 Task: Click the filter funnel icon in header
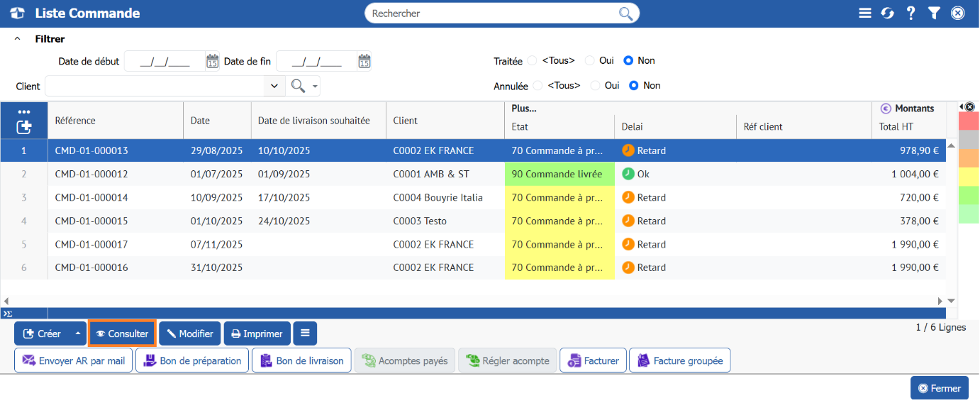[x=934, y=13]
